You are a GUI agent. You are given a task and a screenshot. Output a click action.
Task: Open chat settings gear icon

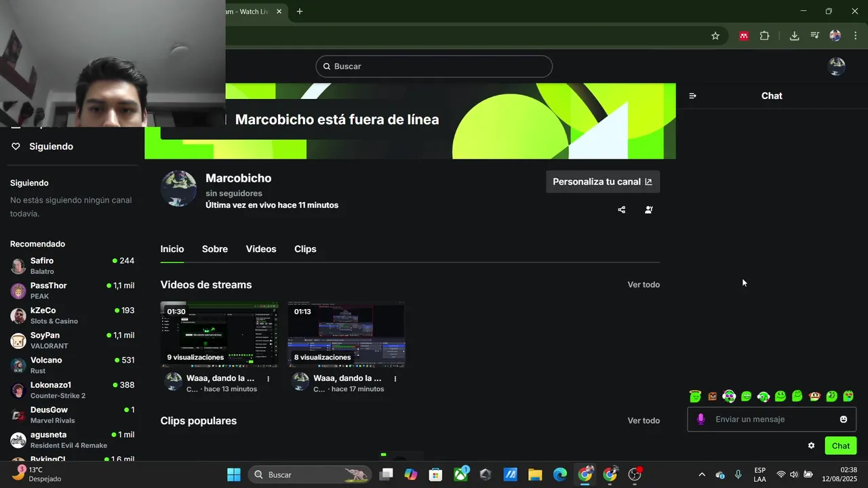click(x=811, y=445)
